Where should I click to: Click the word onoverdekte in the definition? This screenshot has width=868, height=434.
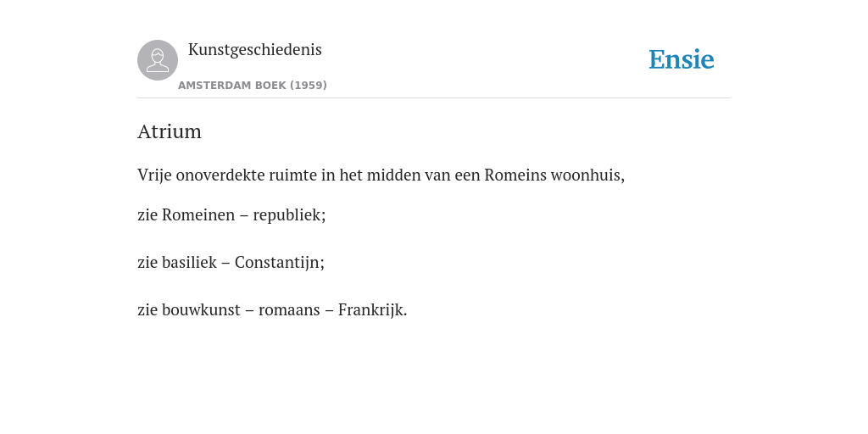point(220,175)
